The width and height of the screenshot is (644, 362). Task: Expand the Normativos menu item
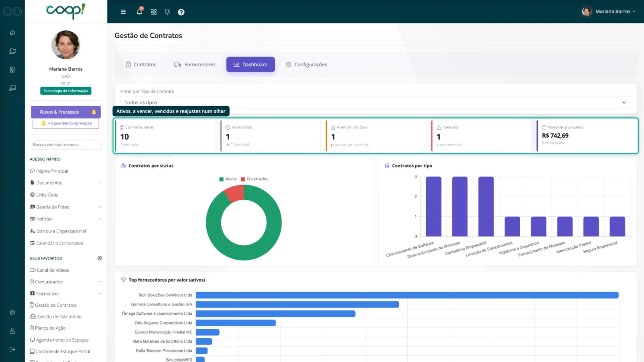(x=66, y=294)
